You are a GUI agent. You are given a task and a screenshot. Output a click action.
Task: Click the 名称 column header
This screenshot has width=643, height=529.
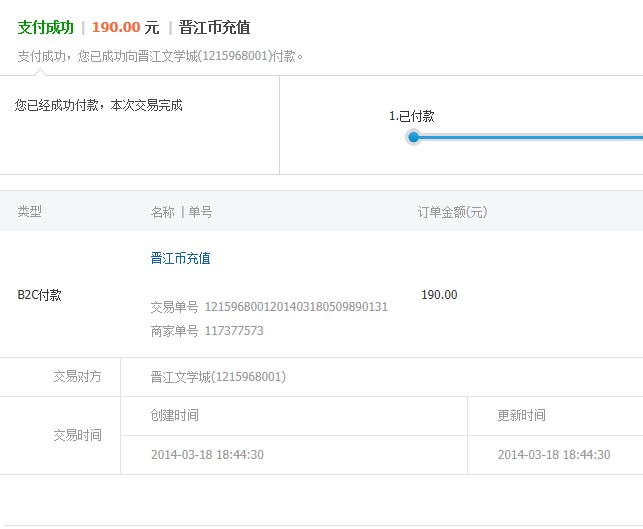click(162, 212)
